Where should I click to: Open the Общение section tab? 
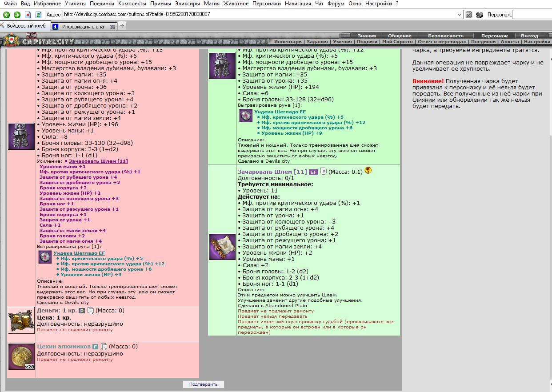coord(400,36)
